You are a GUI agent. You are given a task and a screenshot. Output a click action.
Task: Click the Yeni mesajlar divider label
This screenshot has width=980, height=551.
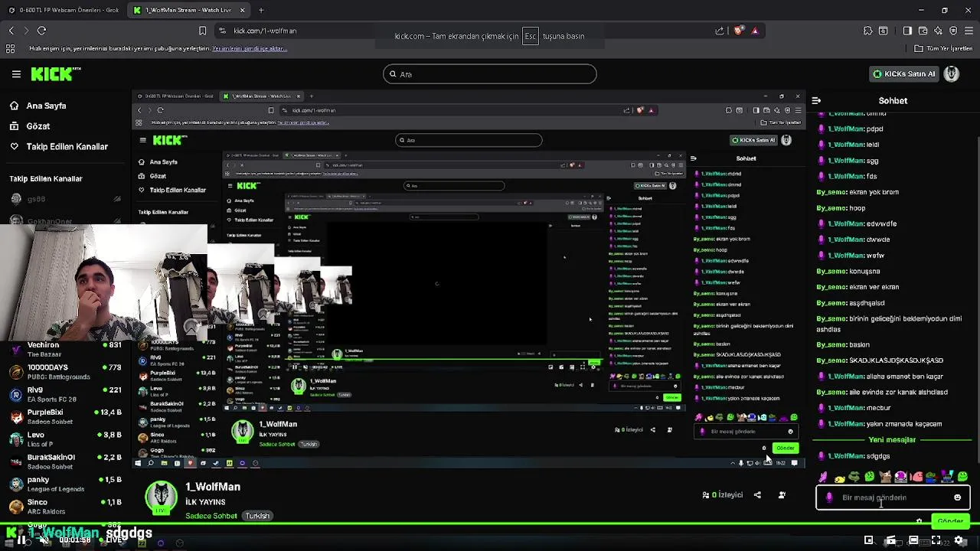(x=892, y=440)
